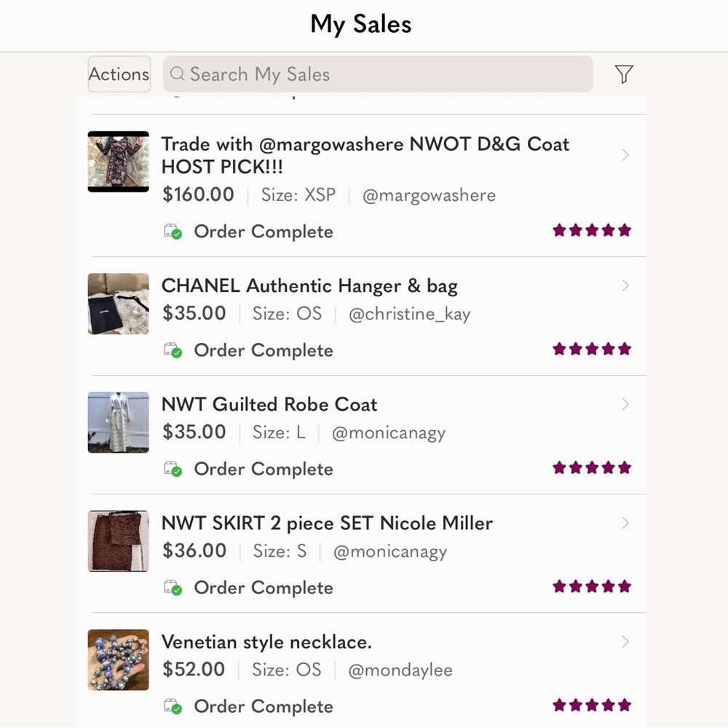728x728 pixels.
Task: Open buyer @margowashere profile link
Action: (429, 195)
